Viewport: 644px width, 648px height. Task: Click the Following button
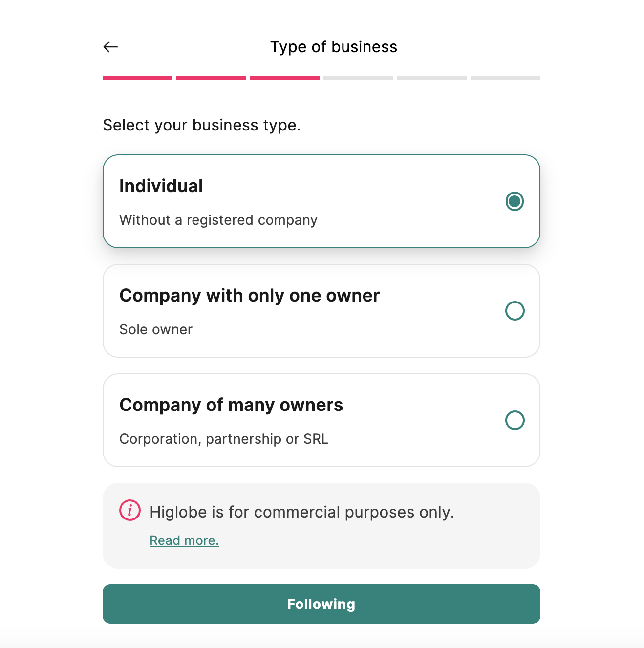[322, 604]
